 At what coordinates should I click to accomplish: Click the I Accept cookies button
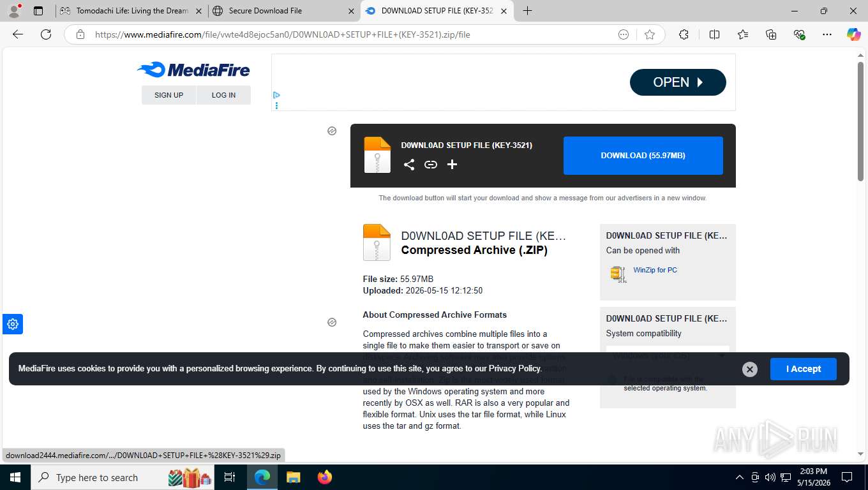pyautogui.click(x=803, y=369)
